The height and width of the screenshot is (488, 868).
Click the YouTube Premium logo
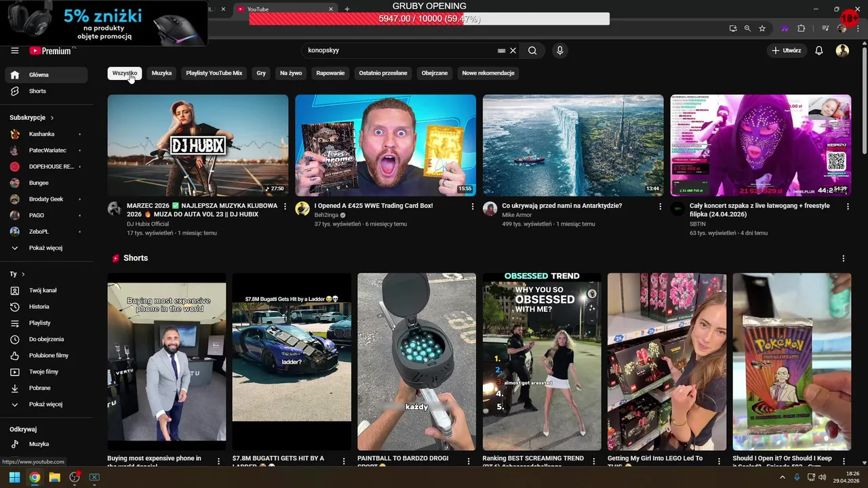tap(50, 51)
